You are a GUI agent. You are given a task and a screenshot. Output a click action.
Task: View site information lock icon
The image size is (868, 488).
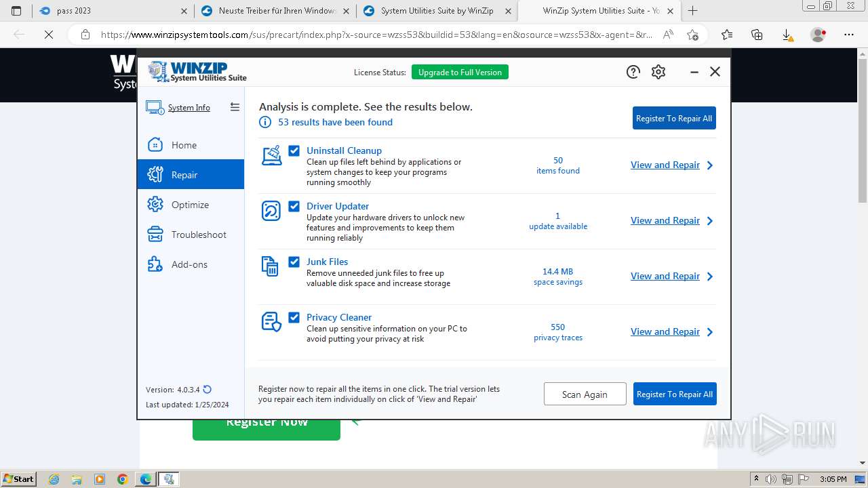[x=85, y=35]
